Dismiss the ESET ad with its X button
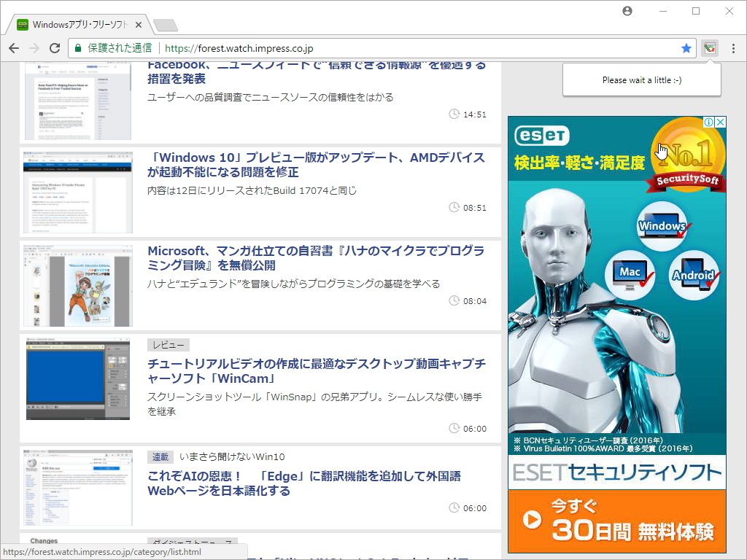The image size is (747, 560). (x=721, y=122)
